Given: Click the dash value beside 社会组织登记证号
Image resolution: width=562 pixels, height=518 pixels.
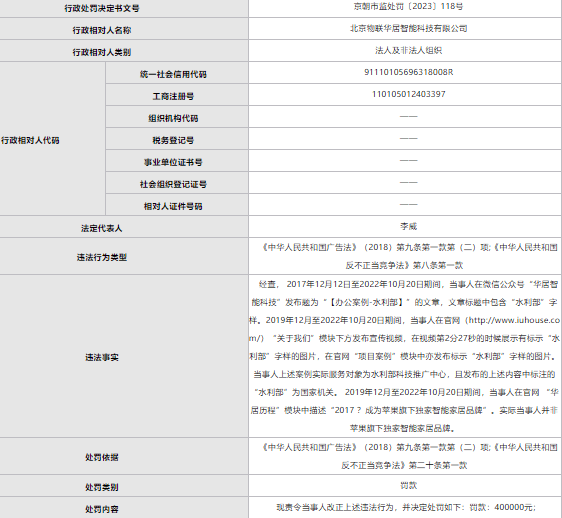Looking at the screenshot, I should [409, 182].
